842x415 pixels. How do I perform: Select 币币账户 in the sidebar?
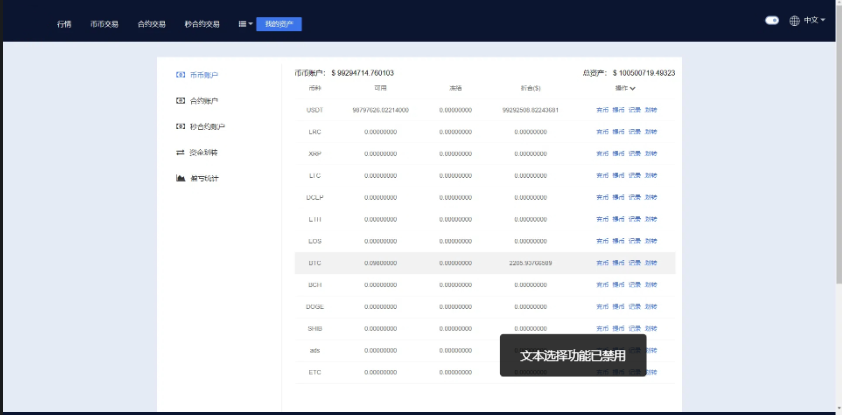tap(204, 75)
